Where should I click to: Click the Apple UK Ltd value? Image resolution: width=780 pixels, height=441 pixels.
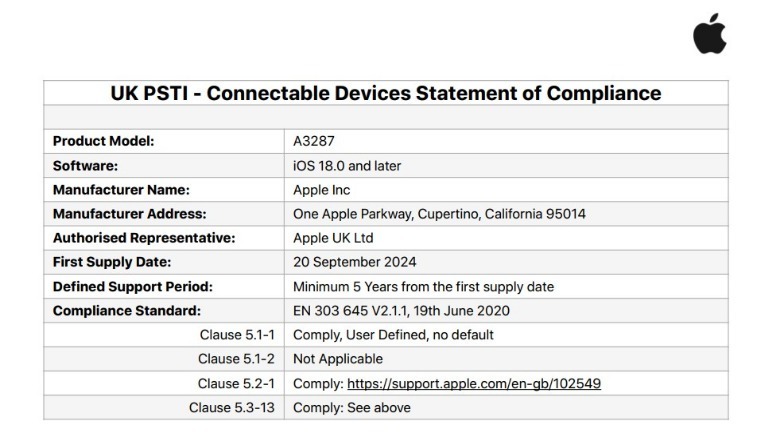pos(333,238)
